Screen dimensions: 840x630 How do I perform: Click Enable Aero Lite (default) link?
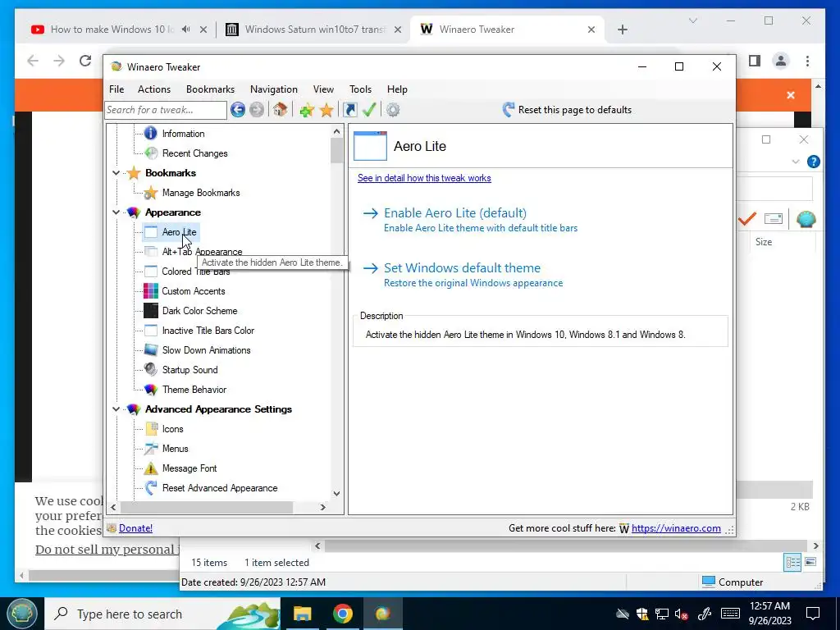(x=454, y=212)
